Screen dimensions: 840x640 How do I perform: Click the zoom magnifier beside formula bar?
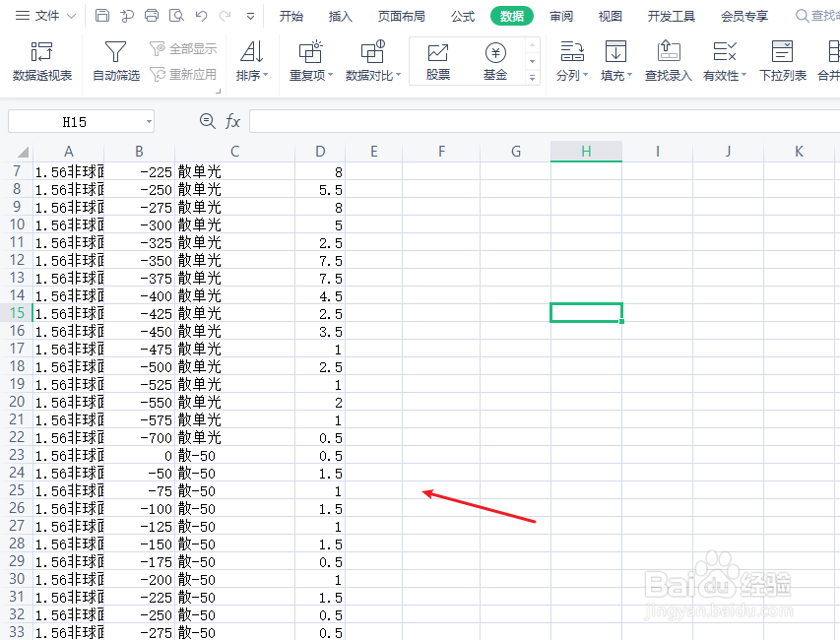[x=207, y=121]
